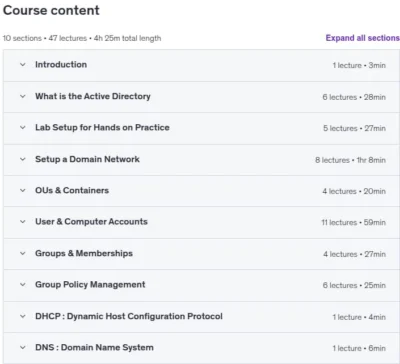Click the 11 lectures 59min label
The width and height of the screenshot is (400, 364).
(353, 222)
